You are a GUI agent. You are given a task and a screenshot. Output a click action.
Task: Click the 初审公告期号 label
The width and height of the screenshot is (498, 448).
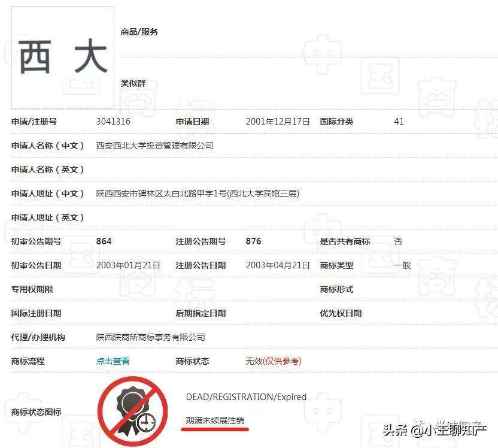(36, 241)
